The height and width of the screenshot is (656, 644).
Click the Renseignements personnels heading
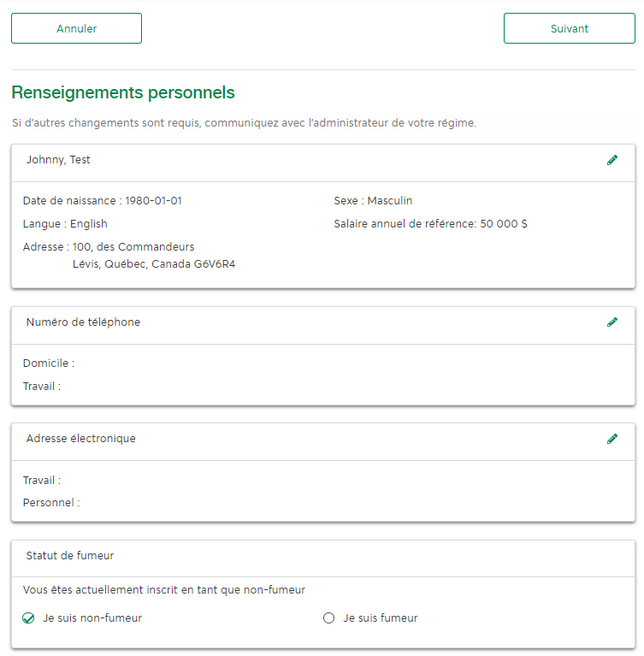[123, 92]
